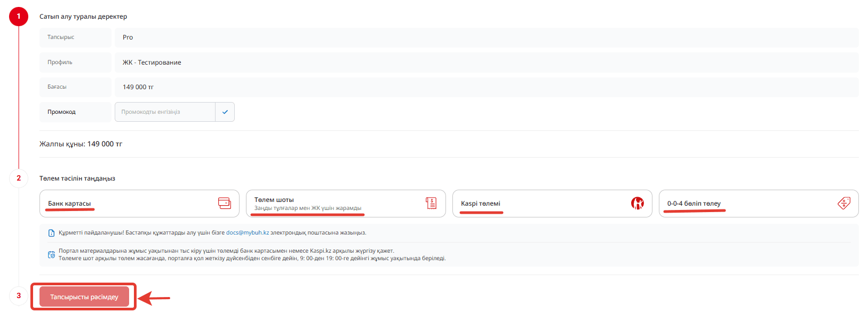The width and height of the screenshot is (868, 312).
Task: Click the Тапсырыс field showing Pro
Action: tap(128, 37)
